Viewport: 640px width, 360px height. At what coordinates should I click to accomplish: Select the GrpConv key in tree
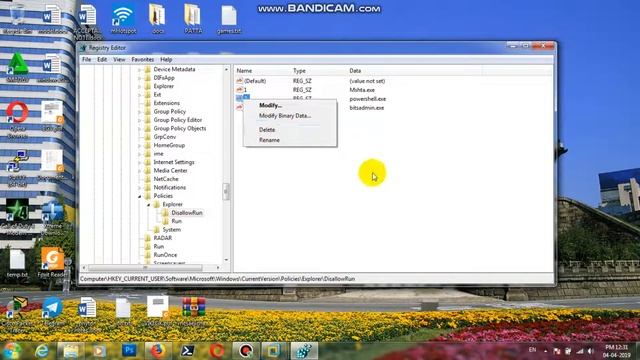click(x=165, y=137)
